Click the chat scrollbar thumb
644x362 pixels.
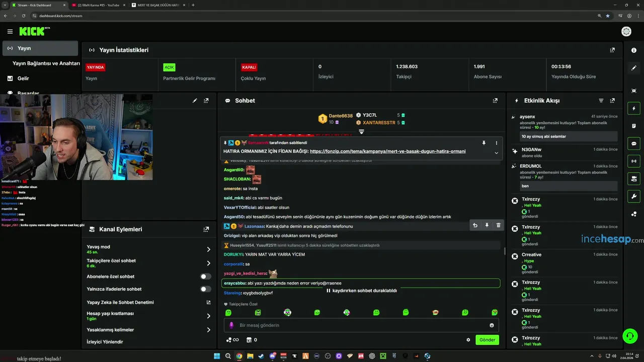[505, 251]
